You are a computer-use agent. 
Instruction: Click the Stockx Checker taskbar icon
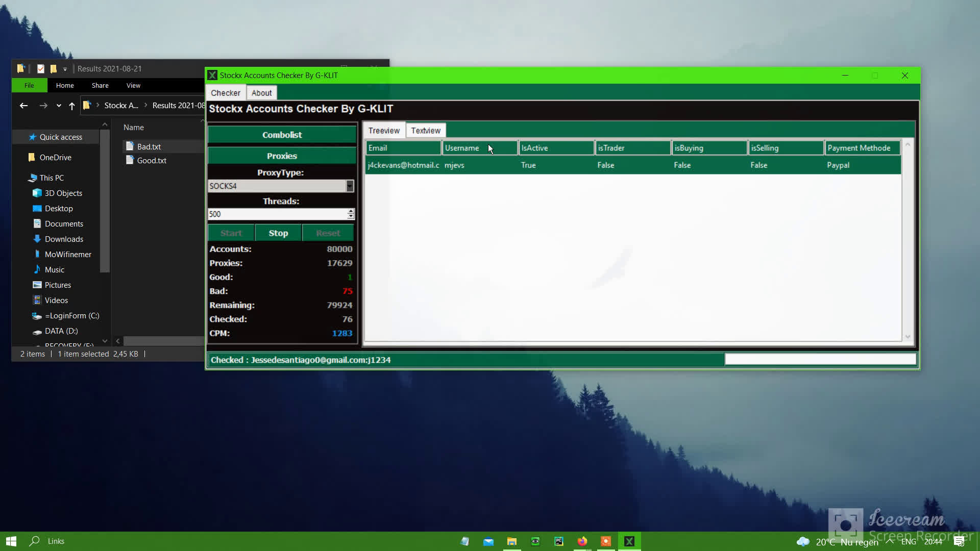pos(629,541)
